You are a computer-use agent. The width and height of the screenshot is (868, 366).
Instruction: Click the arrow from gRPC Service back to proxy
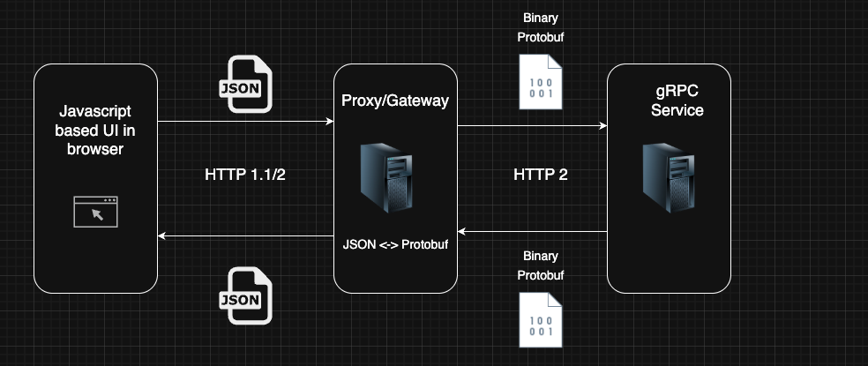(x=533, y=232)
